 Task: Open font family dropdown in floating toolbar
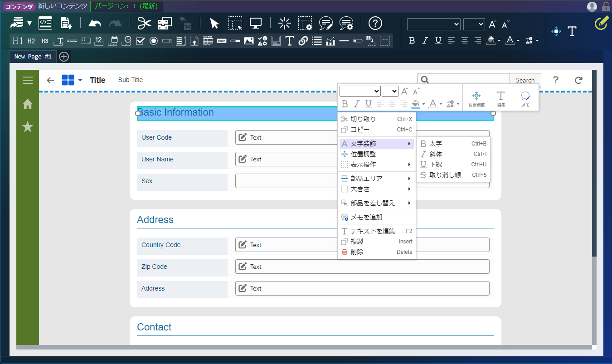click(360, 91)
